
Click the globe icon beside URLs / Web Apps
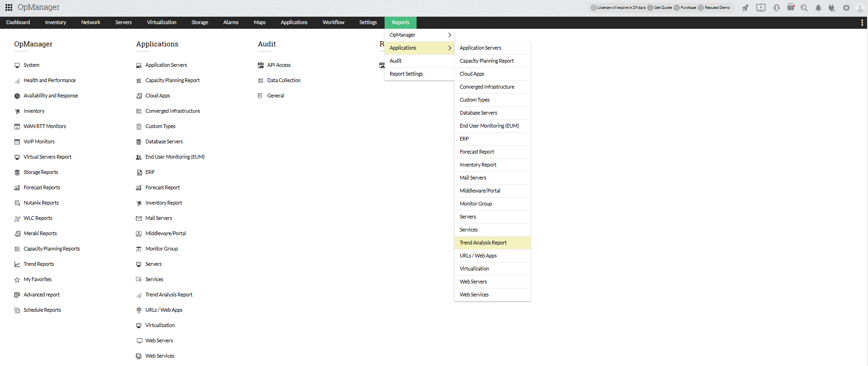point(139,310)
